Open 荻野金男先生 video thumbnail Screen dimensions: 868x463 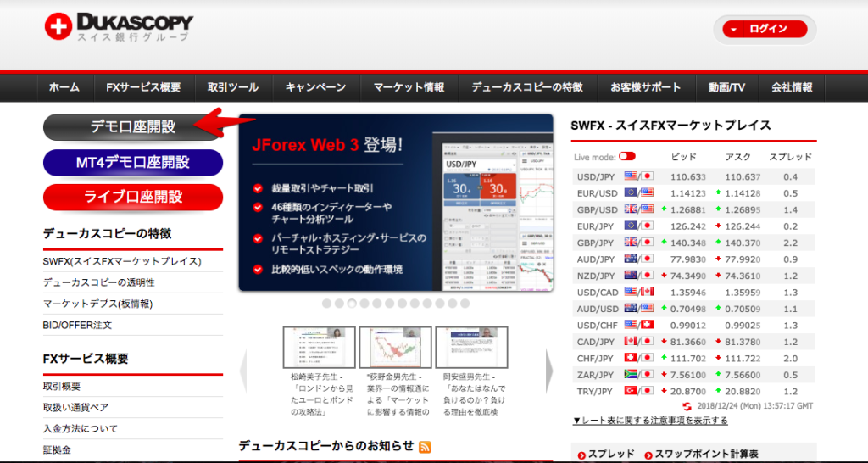coord(395,348)
